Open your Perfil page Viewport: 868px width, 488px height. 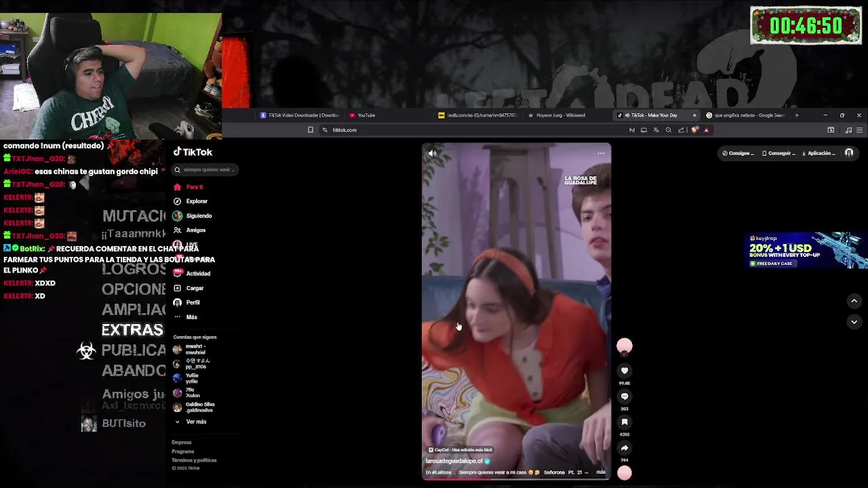tap(187, 302)
